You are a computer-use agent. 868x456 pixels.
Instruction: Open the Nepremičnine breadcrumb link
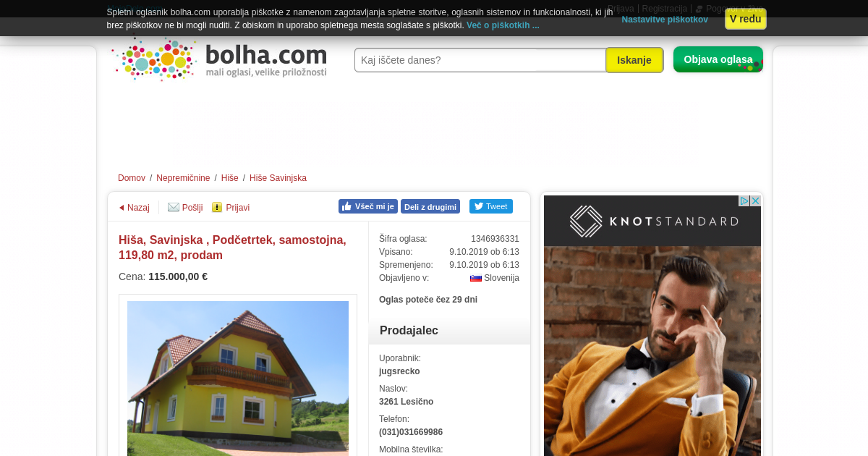click(x=183, y=178)
